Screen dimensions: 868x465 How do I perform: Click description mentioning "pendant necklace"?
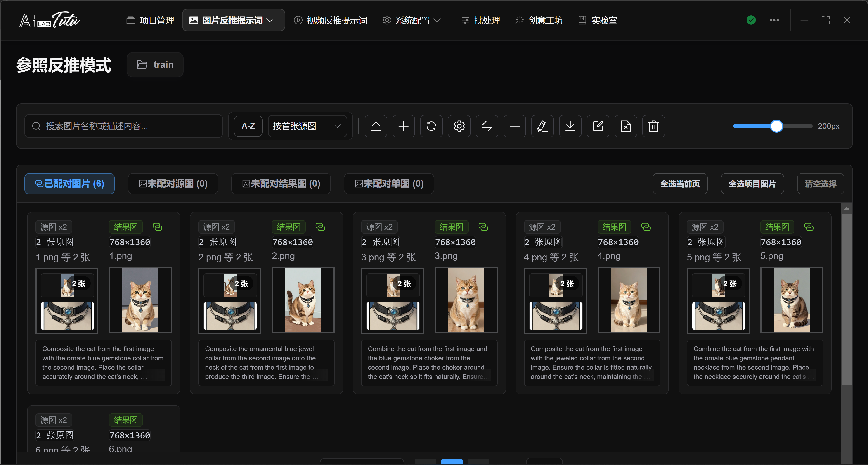pyautogui.click(x=755, y=363)
